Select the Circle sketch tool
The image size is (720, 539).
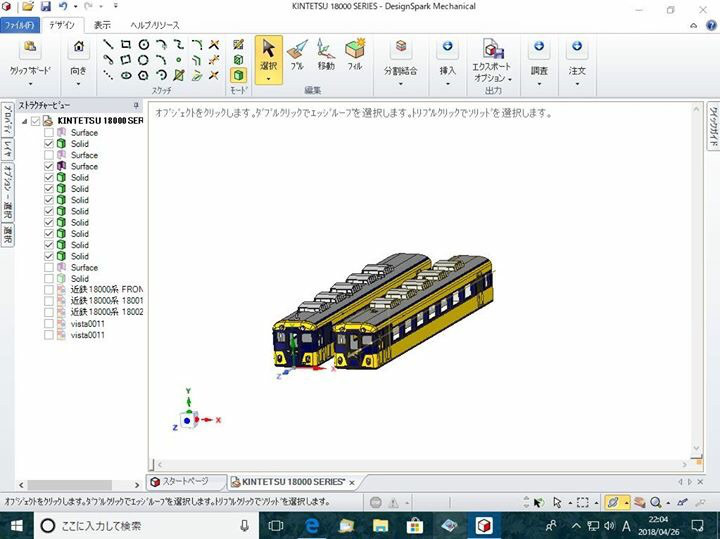tap(144, 45)
